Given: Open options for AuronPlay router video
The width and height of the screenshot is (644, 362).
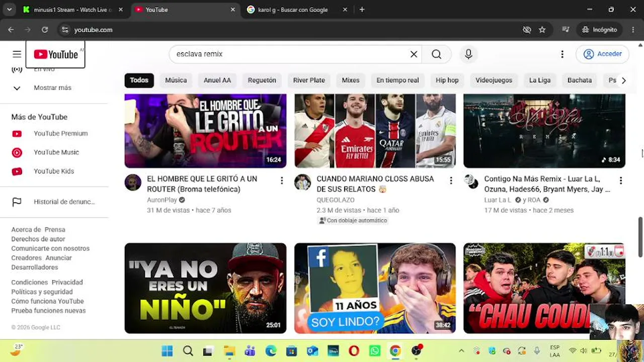Looking at the screenshot, I should tap(282, 180).
